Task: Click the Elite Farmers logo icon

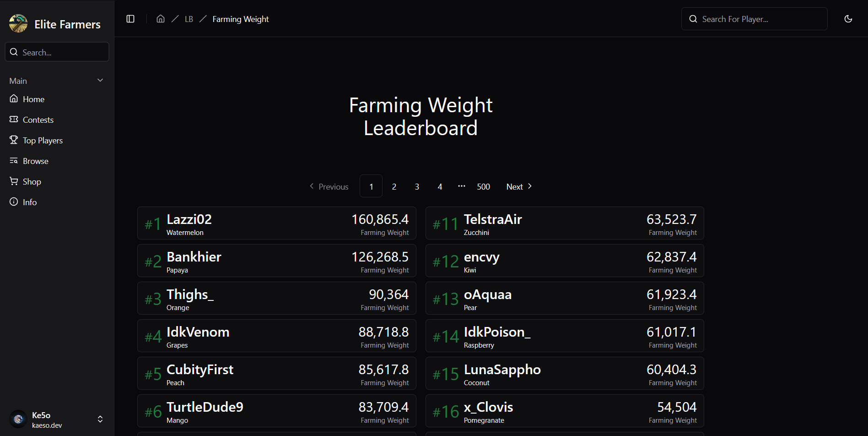Action: click(x=18, y=23)
